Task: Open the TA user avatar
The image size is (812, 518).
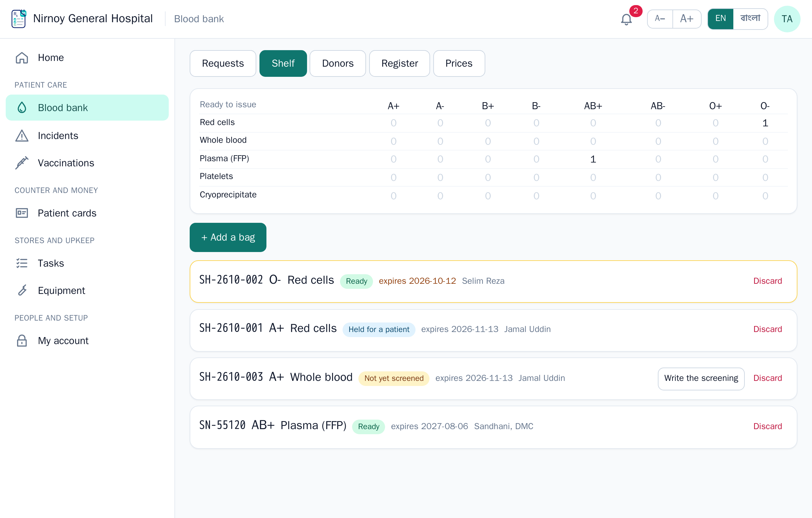Action: click(x=787, y=19)
